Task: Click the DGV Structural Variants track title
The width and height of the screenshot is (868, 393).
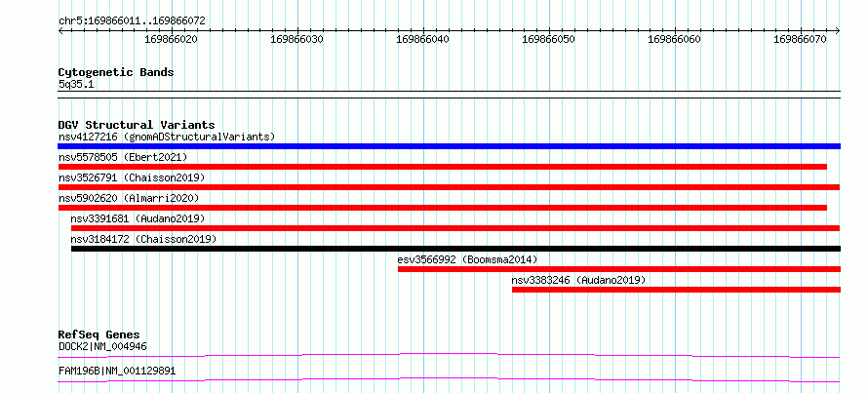Action: pos(137,125)
